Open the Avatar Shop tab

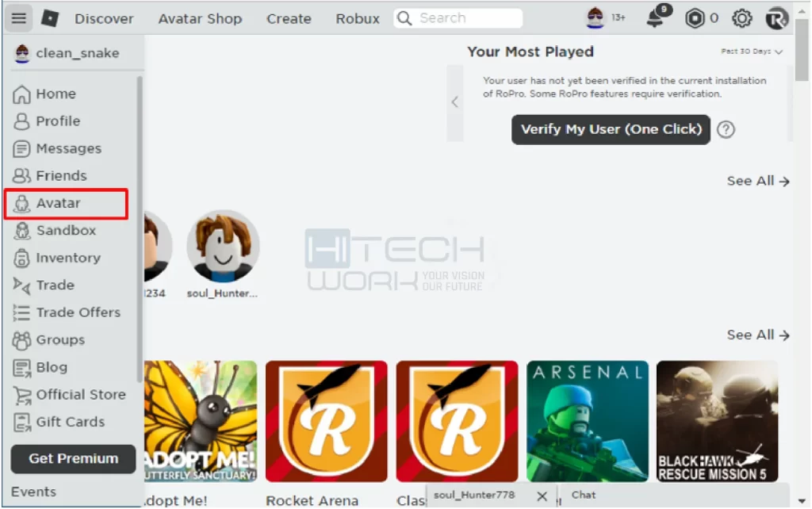(200, 19)
